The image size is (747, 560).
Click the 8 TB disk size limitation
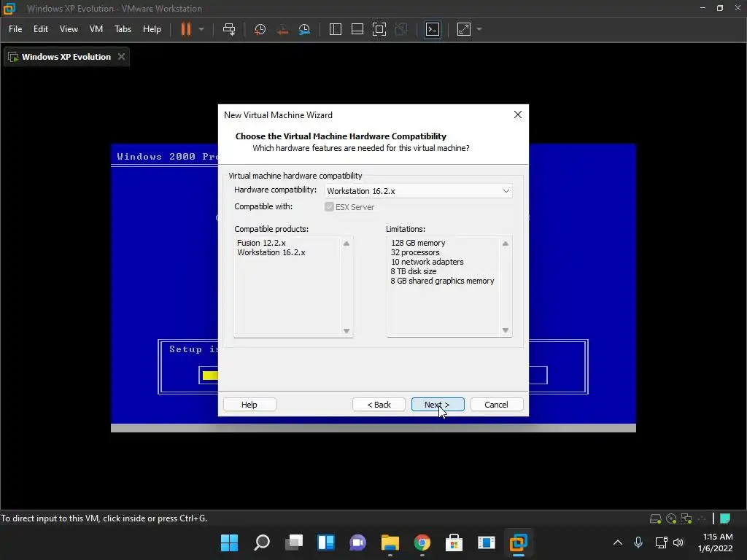click(x=414, y=271)
